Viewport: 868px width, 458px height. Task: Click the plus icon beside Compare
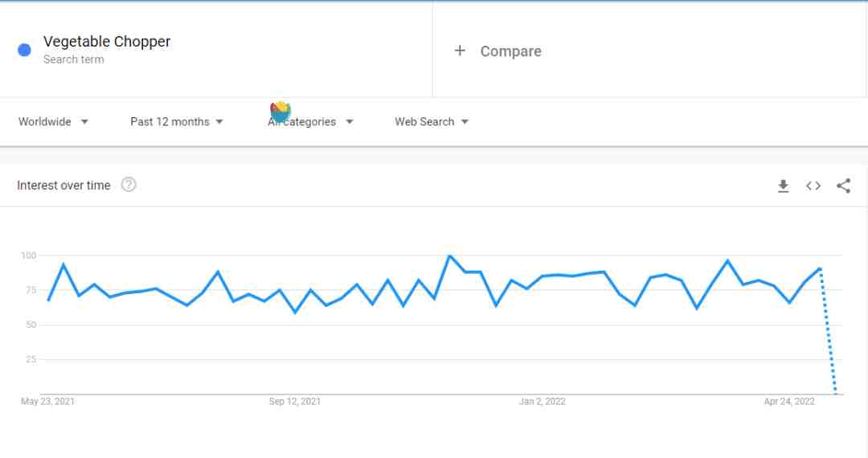460,51
